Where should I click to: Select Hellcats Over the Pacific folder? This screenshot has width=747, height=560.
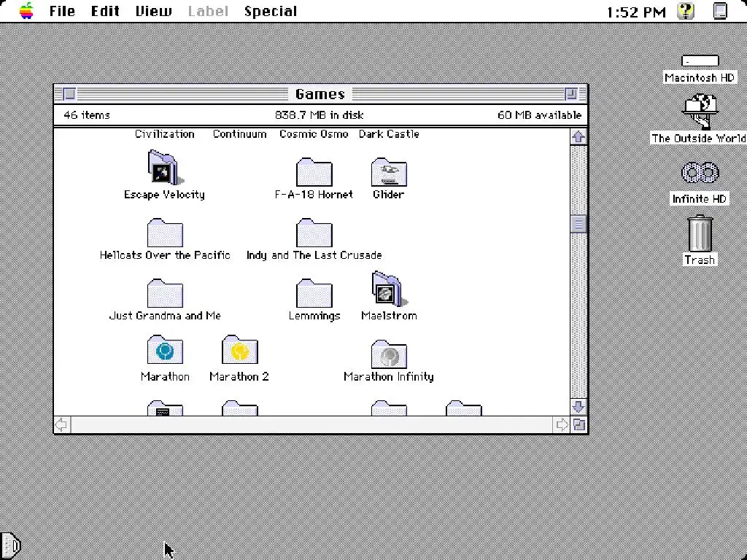[x=165, y=233]
